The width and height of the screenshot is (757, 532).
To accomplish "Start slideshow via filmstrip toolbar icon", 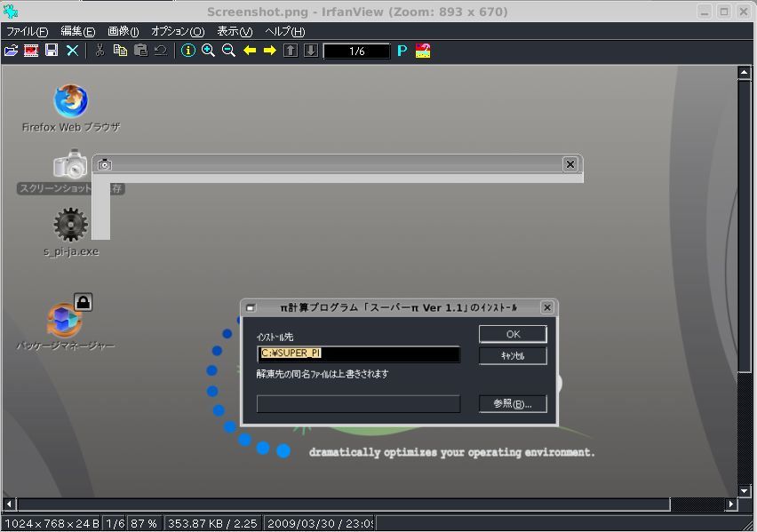I will coord(31,51).
